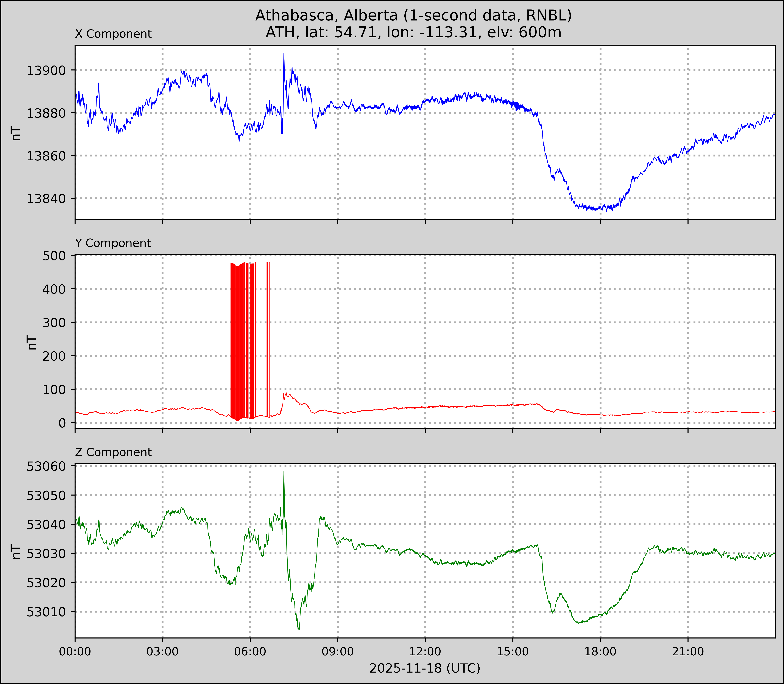Click the Z Component panel label
Screen dimensions: 784x684
pyautogui.click(x=113, y=452)
